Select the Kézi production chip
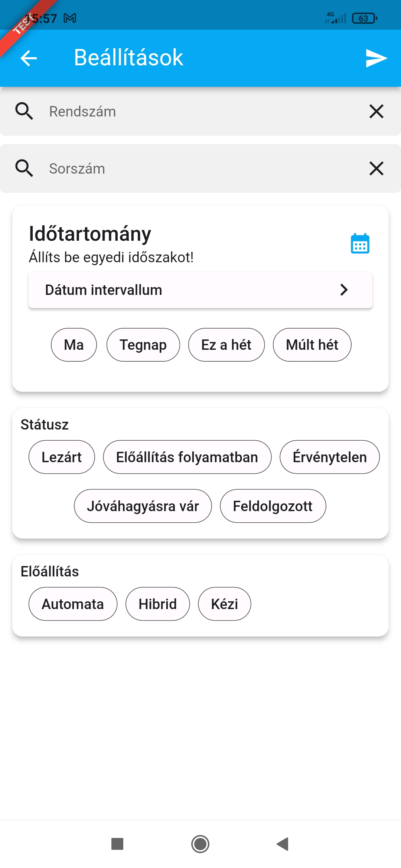 click(224, 604)
